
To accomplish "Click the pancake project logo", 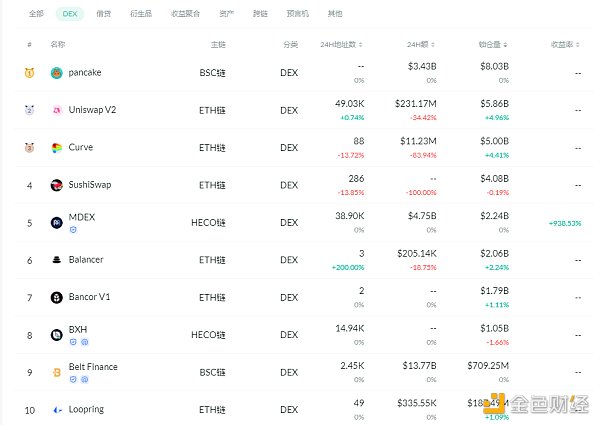I will click(57, 73).
